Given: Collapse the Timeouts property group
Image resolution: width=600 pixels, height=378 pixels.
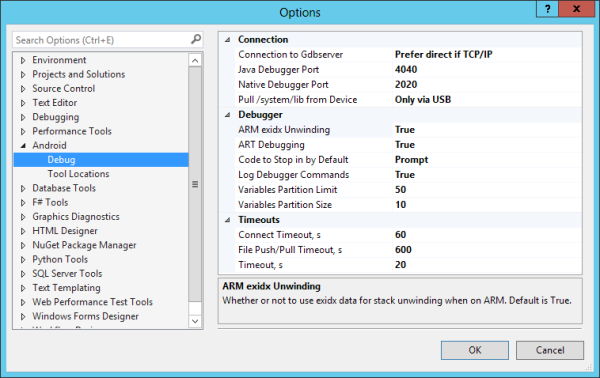Looking at the screenshot, I should 228,220.
